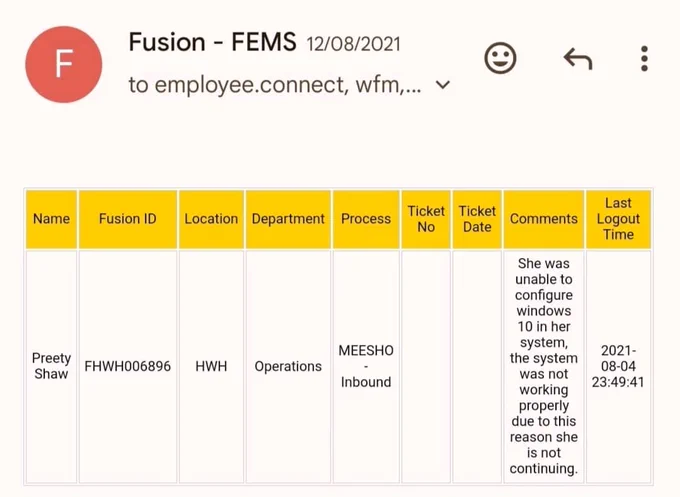680x497 pixels.
Task: Expand recipient details chevron
Action: click(443, 85)
